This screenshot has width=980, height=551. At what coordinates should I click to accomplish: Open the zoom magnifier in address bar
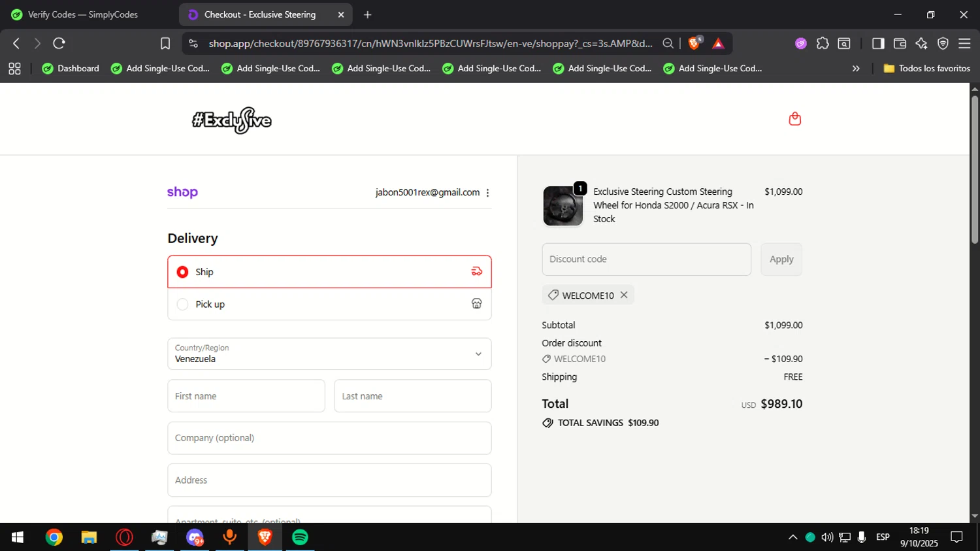tap(668, 43)
